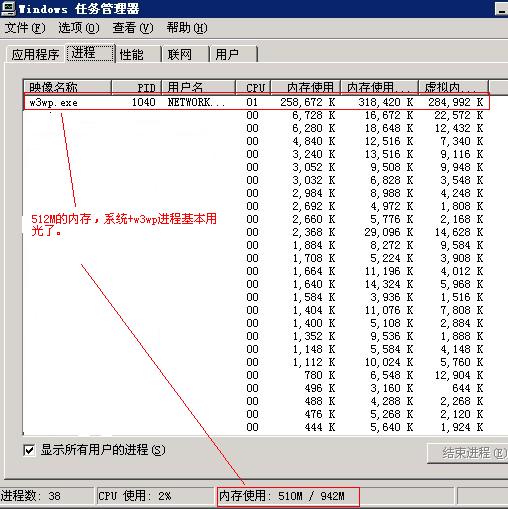Screen dimensions: 508x509
Task: Click peak memory value 29,096 K
Action: point(389,232)
